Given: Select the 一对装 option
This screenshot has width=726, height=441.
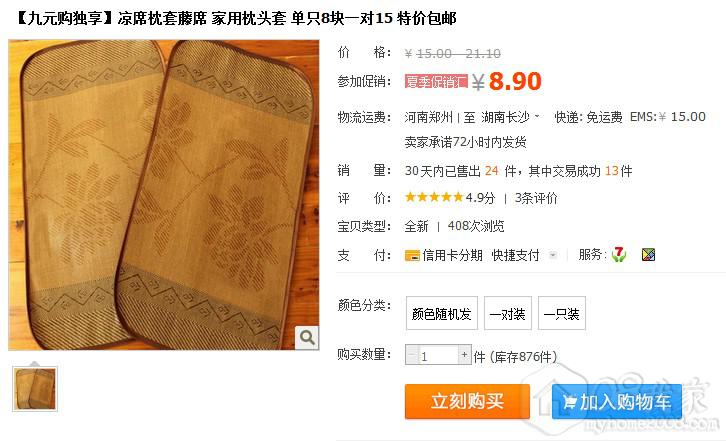Looking at the screenshot, I should 507,314.
